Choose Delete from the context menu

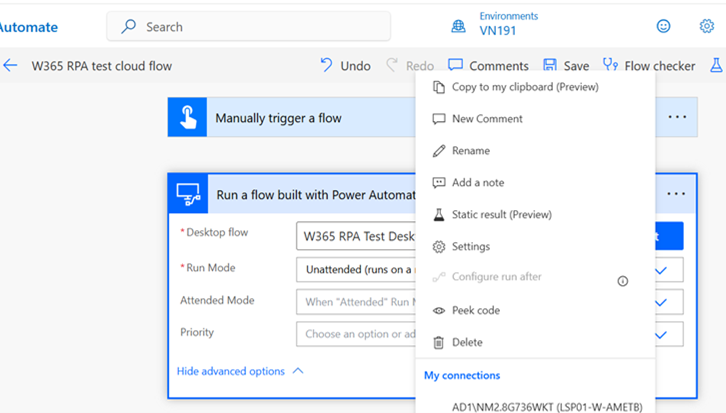point(466,343)
